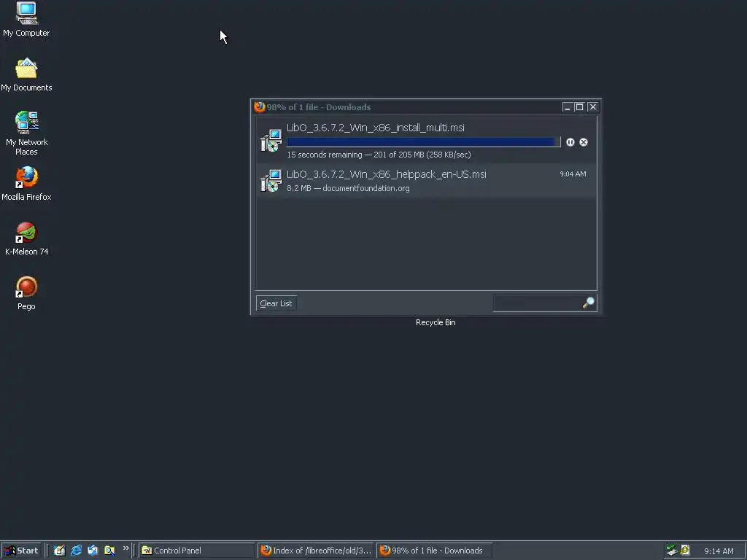The image size is (747, 560).
Task: Cancel the LibO install_multi.msi download
Action: pos(584,142)
